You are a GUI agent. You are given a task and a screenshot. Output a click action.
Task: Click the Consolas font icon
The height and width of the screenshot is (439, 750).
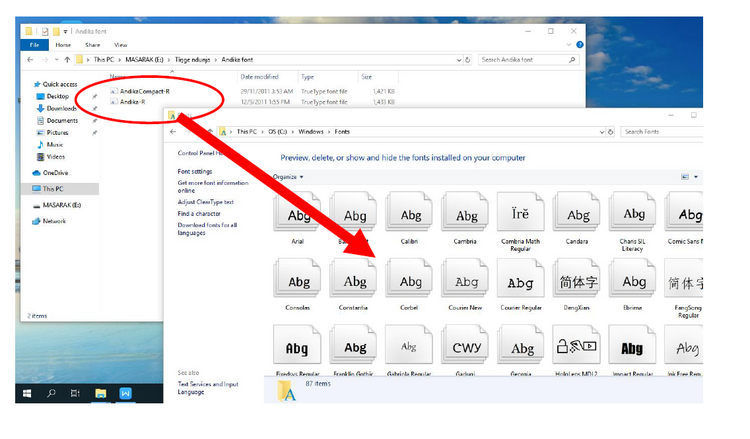[x=299, y=282]
